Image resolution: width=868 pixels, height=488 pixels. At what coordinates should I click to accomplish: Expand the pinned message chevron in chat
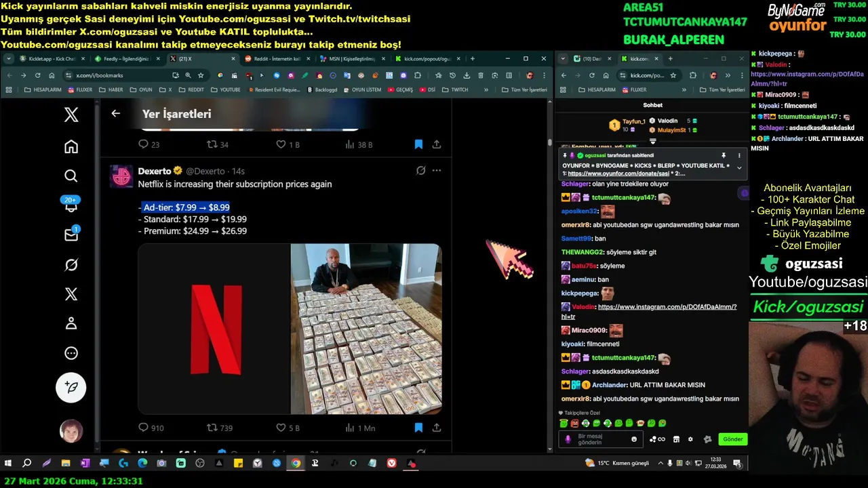[x=739, y=167]
